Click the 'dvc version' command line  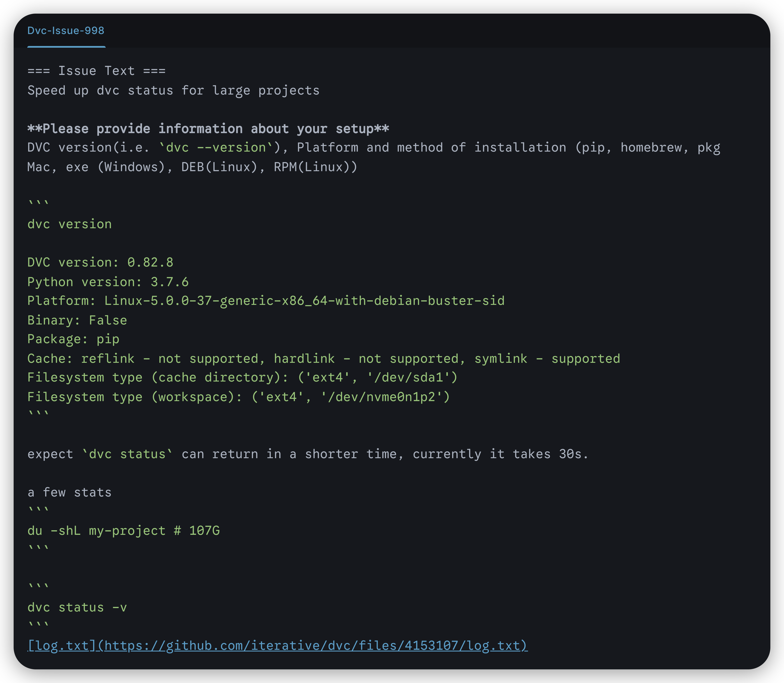click(69, 224)
